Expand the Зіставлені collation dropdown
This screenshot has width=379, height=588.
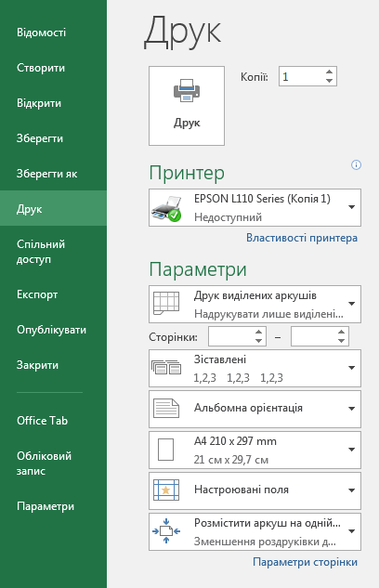pyautogui.click(x=255, y=368)
